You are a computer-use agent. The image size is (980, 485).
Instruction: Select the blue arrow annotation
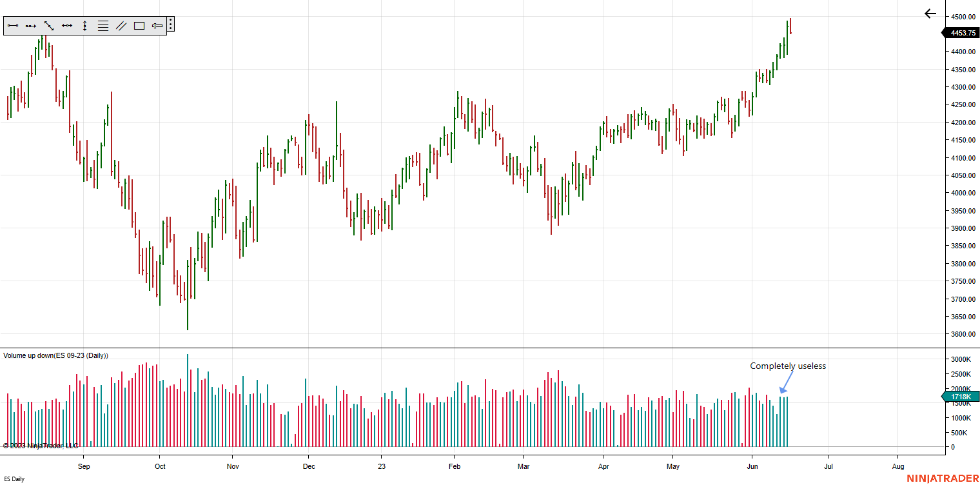[787, 382]
